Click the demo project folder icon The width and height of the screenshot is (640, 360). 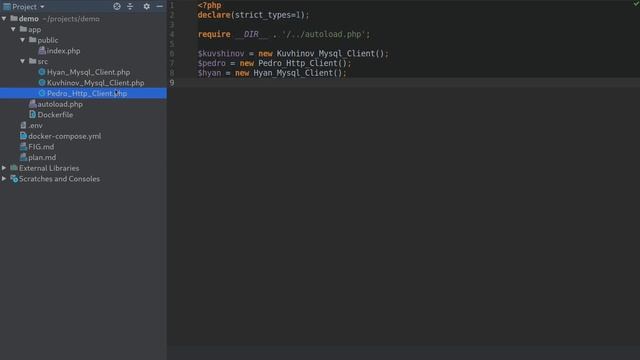pyautogui.click(x=14, y=18)
